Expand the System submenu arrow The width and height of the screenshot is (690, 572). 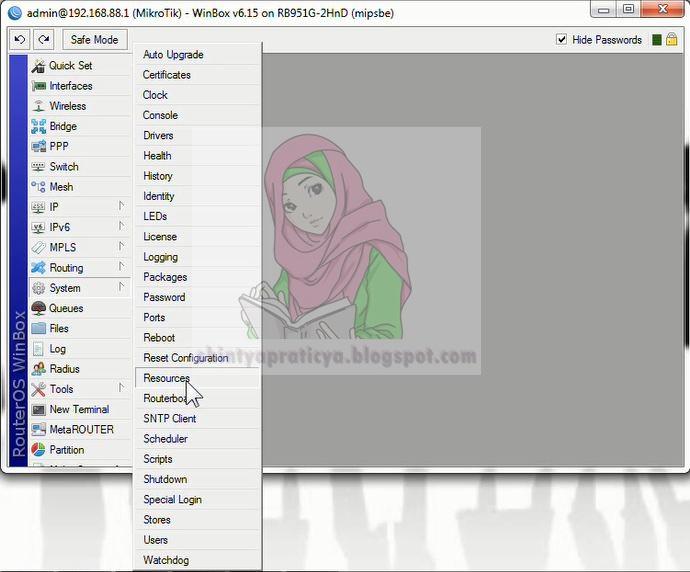point(121,287)
